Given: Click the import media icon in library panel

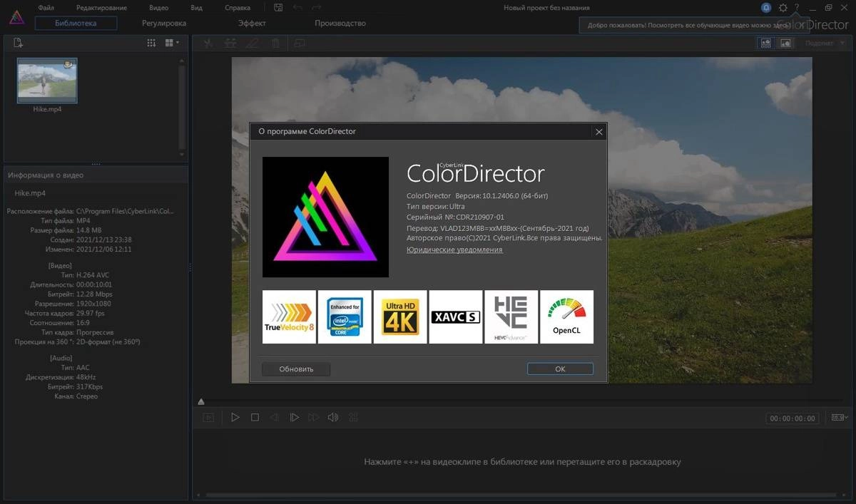Looking at the screenshot, I should (x=19, y=43).
